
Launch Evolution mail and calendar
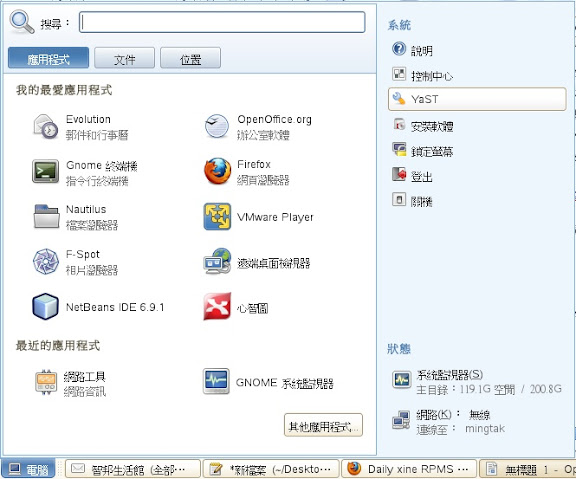click(x=81, y=127)
